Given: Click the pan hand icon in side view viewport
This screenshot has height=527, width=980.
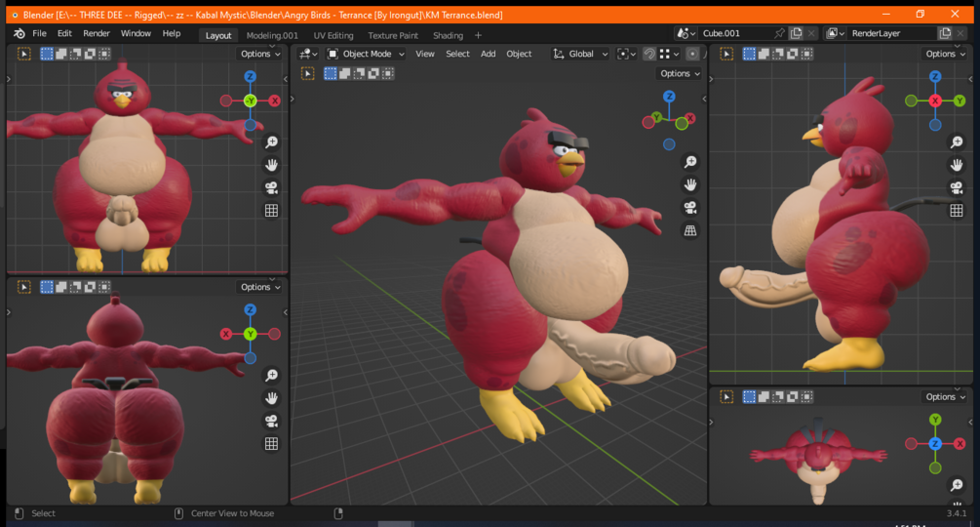Looking at the screenshot, I should [957, 165].
